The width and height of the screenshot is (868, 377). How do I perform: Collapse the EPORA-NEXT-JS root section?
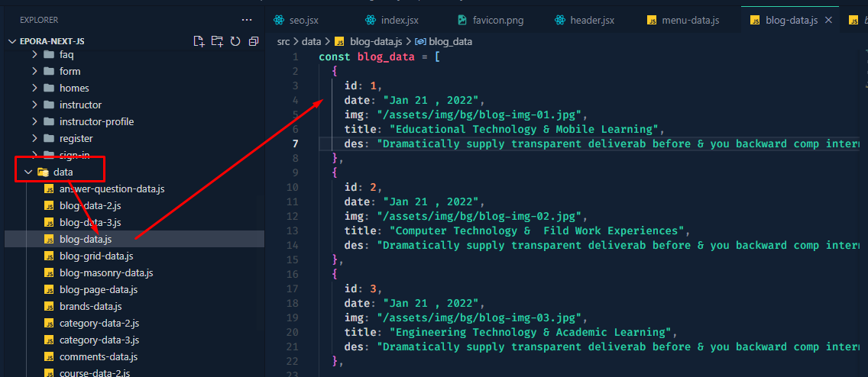point(11,41)
